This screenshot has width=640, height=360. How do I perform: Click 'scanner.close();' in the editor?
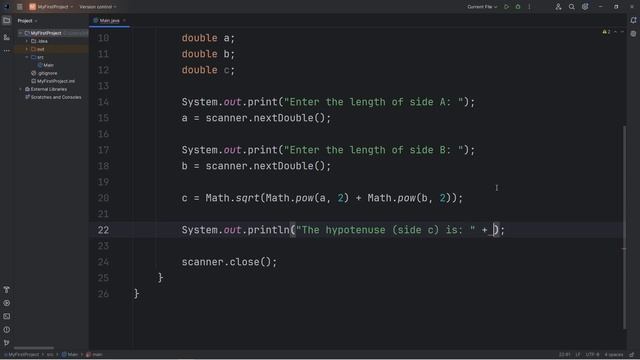(x=229, y=262)
